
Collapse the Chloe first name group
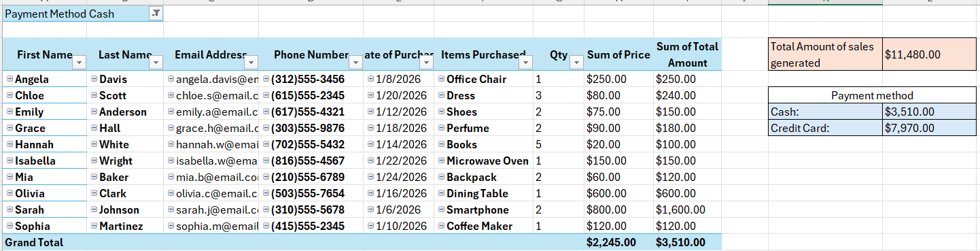click(10, 95)
